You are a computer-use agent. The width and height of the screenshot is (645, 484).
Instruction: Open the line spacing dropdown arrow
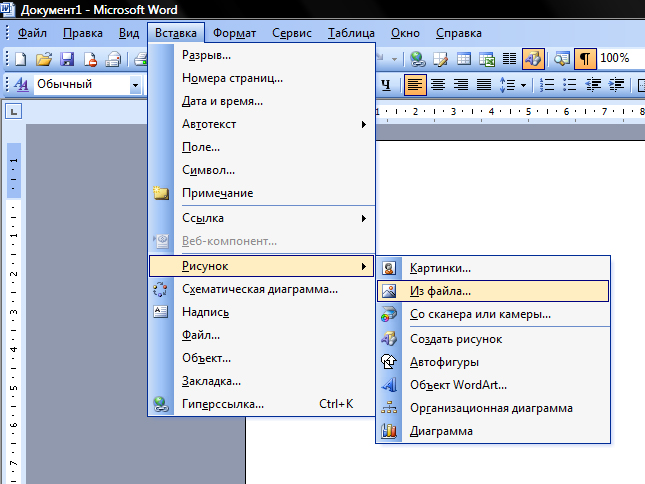523,86
